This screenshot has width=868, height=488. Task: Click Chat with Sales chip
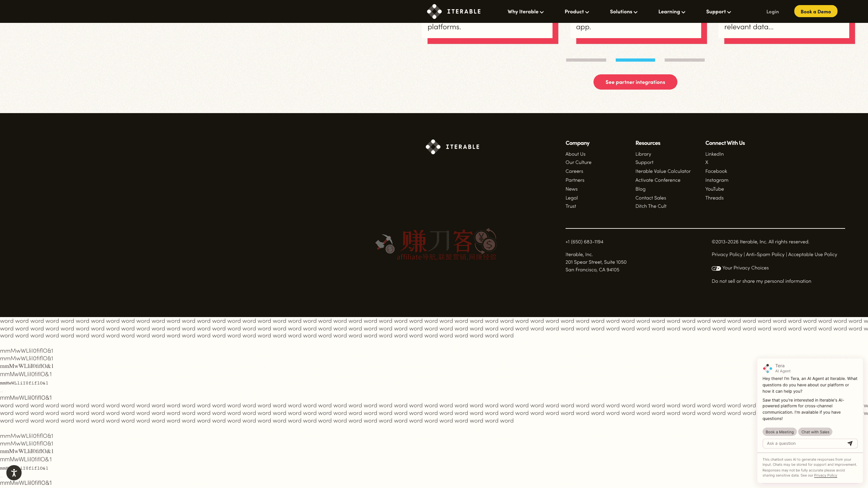point(815,432)
